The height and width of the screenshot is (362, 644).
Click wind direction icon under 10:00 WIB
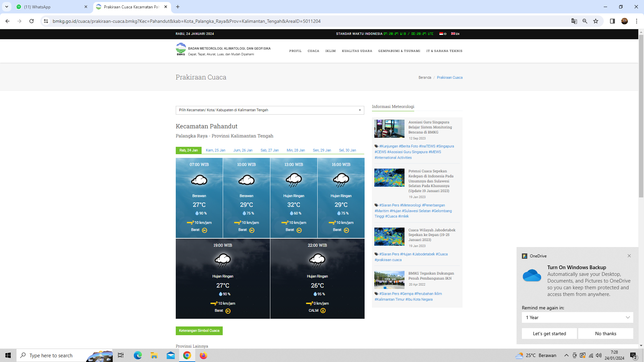[252, 230]
